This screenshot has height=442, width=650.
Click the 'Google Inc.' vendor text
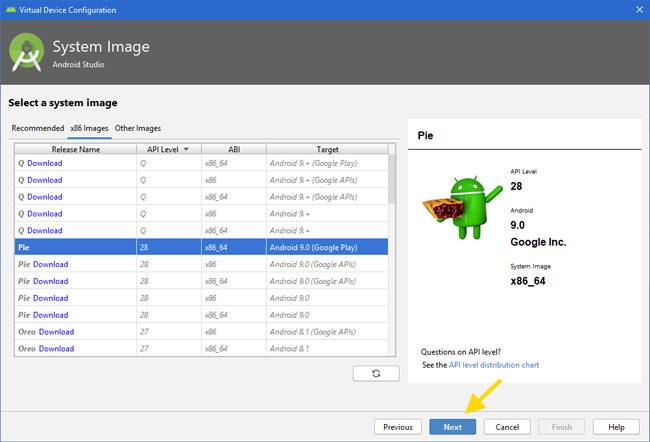coord(538,242)
